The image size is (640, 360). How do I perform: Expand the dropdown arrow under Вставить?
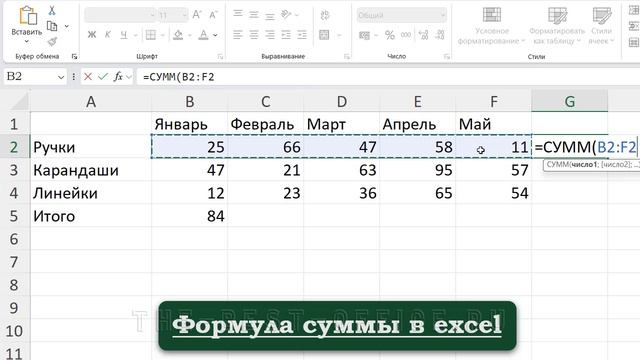pos(27,41)
